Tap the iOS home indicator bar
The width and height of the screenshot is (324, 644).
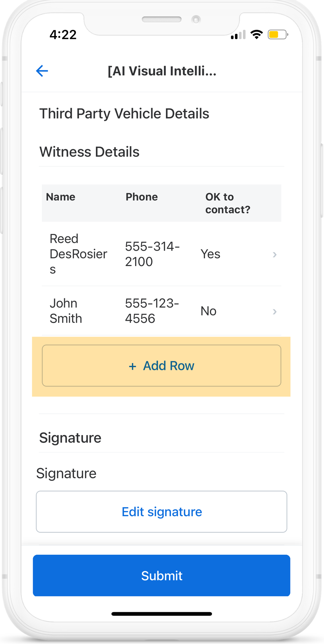[x=162, y=614]
